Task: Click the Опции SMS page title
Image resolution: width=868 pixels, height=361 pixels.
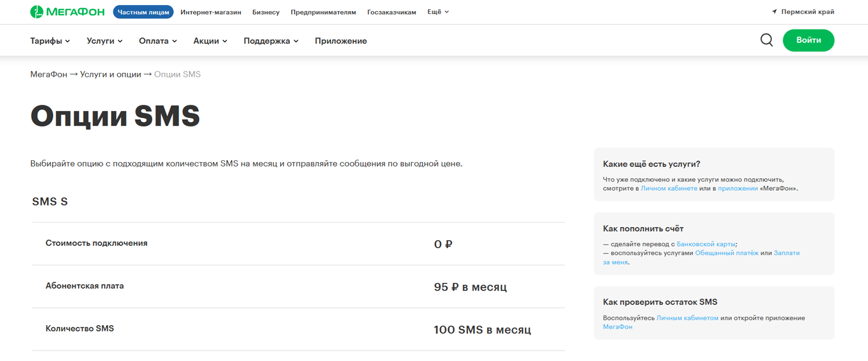Action: click(115, 116)
